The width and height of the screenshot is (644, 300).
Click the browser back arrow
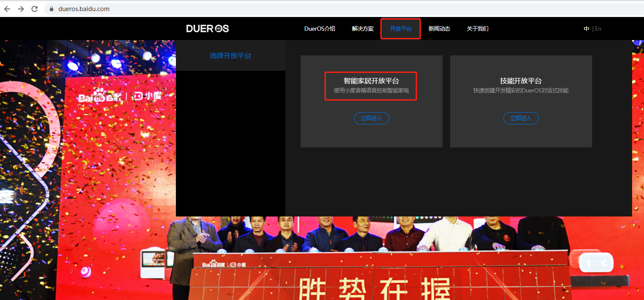(x=7, y=9)
